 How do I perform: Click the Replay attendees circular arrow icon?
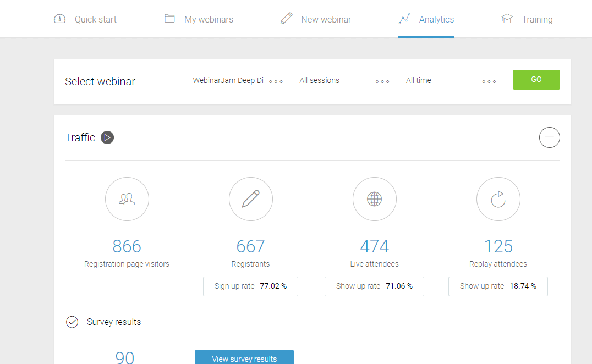(x=498, y=199)
